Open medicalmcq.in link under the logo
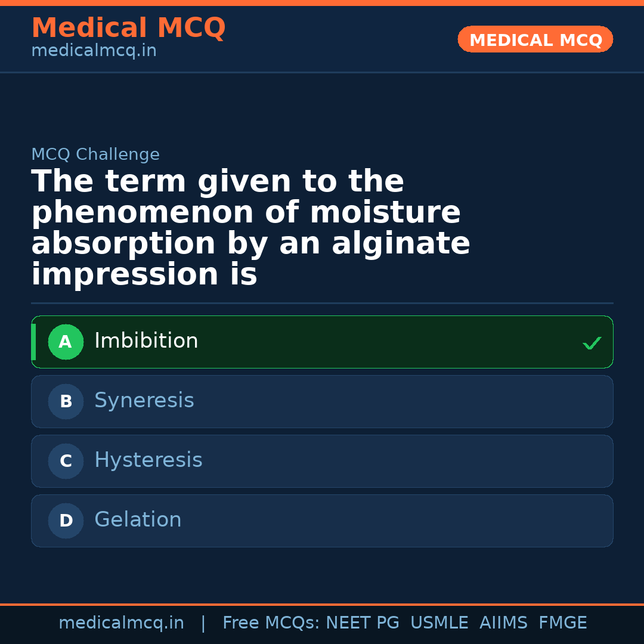Viewport: 644px width, 644px height. 93,50
